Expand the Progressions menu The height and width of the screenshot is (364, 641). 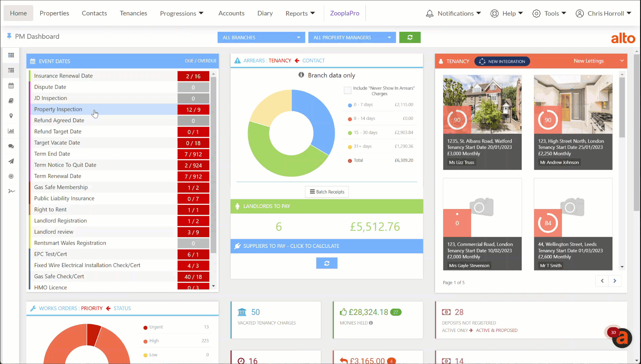182,13
